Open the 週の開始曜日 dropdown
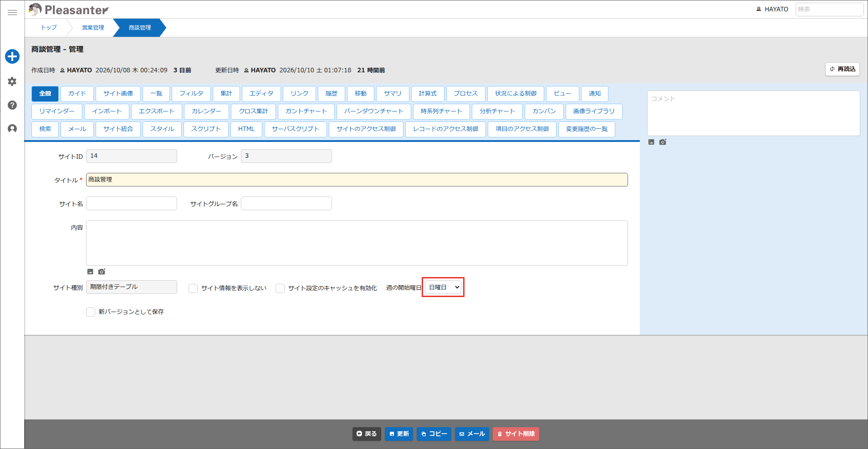 [x=443, y=288]
